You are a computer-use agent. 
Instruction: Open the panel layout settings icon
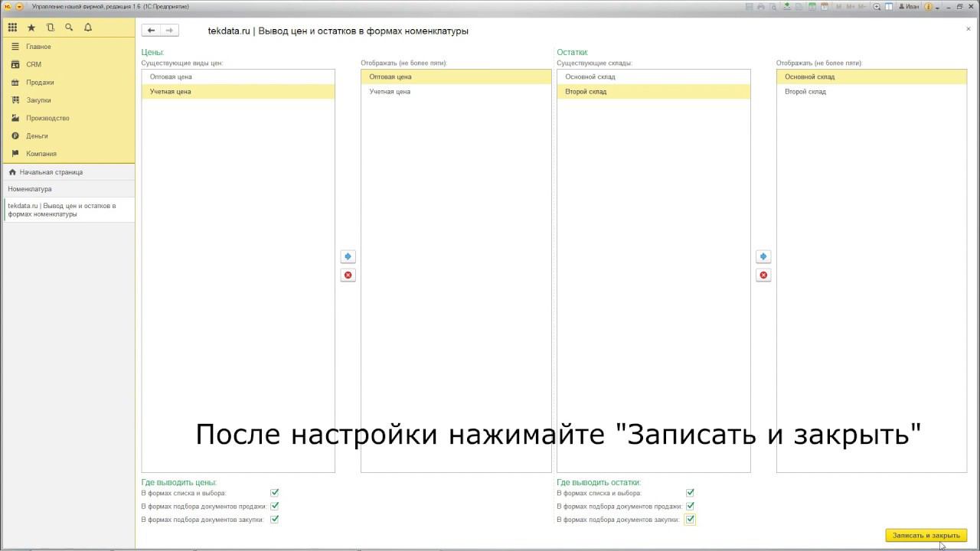pyautogui.click(x=889, y=6)
